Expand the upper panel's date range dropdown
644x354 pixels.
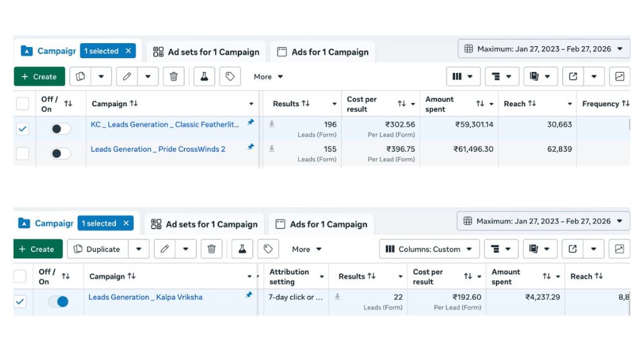[x=544, y=49]
